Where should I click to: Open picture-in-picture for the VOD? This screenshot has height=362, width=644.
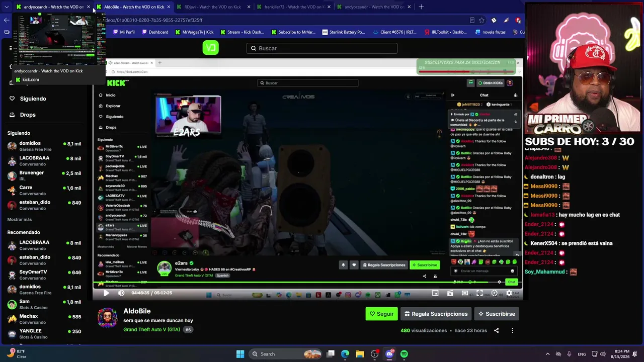pos(435,293)
